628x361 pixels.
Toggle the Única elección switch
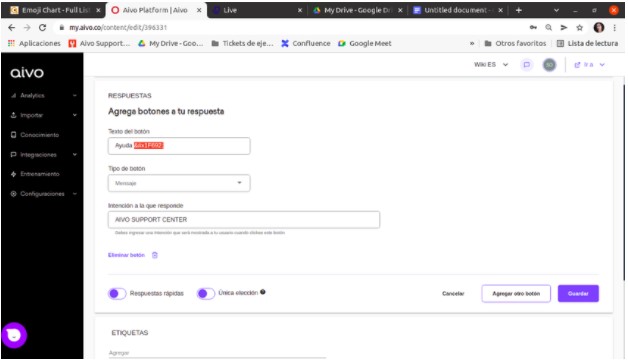click(x=205, y=294)
